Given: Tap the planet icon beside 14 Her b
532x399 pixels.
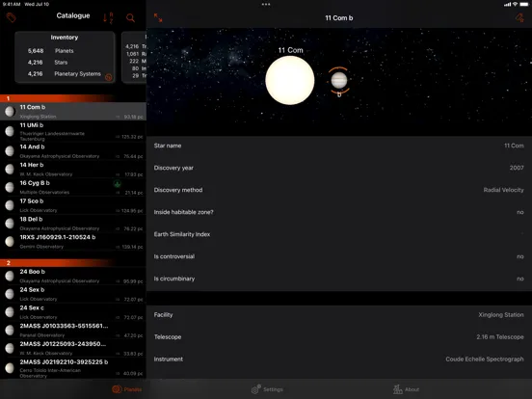Looking at the screenshot, I should click(x=10, y=169).
